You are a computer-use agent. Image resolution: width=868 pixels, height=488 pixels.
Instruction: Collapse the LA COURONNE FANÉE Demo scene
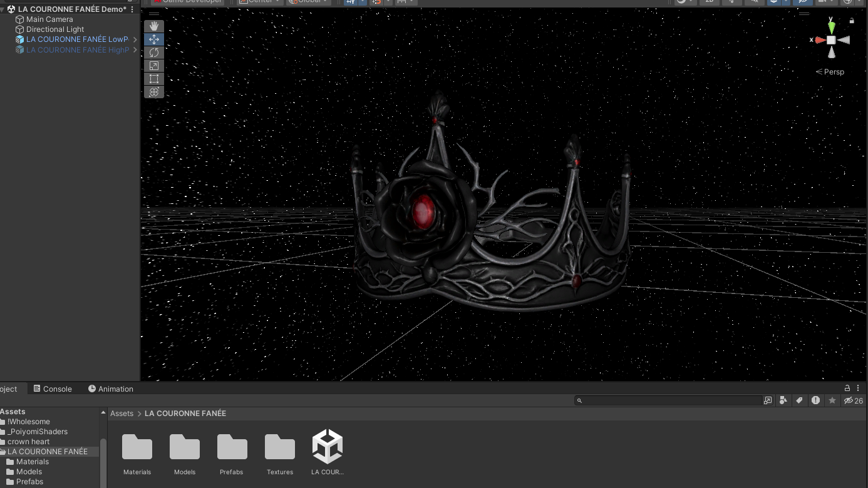click(3, 9)
